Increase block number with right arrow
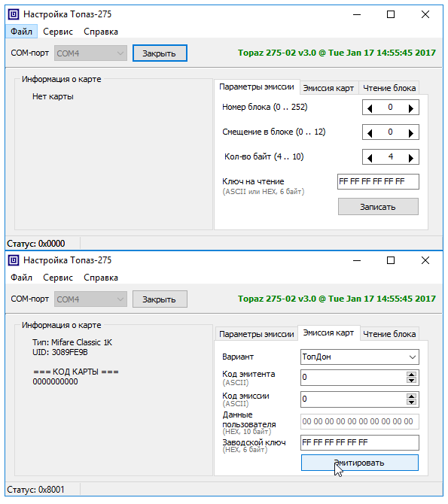 [x=410, y=108]
